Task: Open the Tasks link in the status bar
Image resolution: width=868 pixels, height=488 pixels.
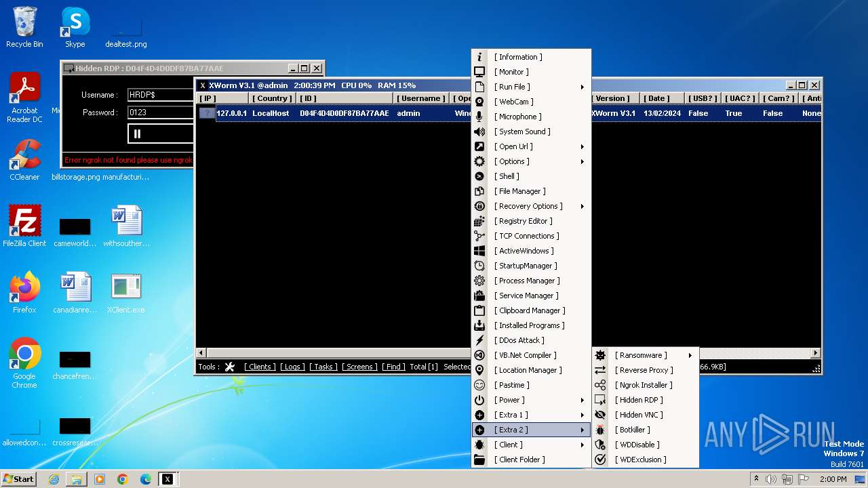Action: 323,367
